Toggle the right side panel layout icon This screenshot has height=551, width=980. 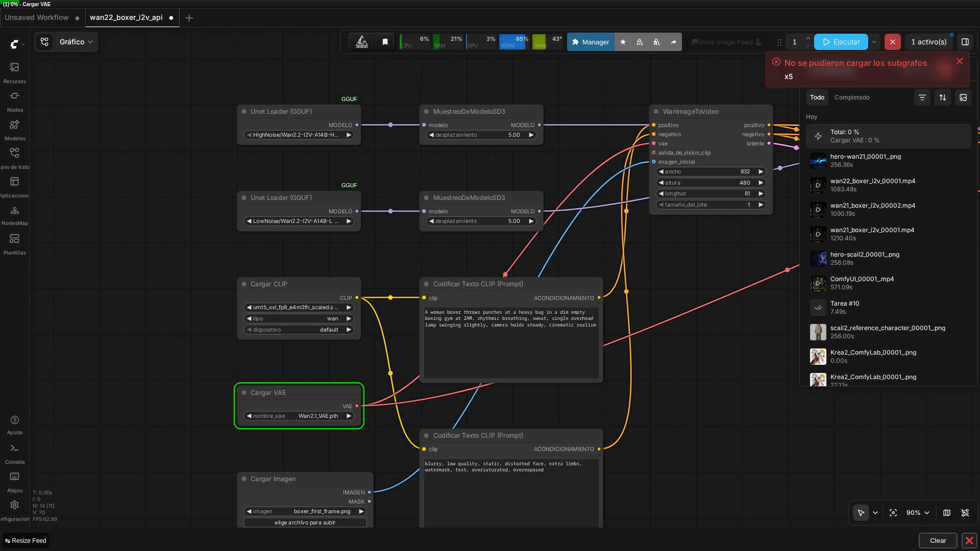(965, 42)
